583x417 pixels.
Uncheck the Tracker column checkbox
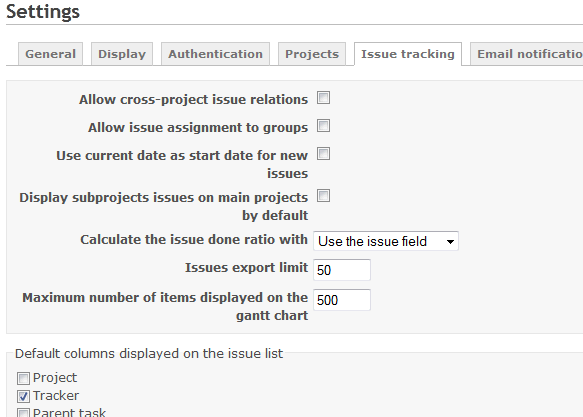23,397
